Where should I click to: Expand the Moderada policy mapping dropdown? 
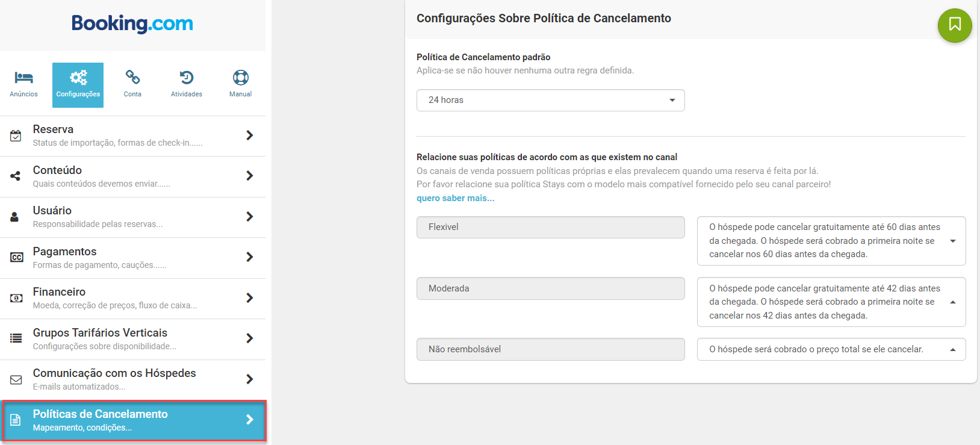pos(831,302)
